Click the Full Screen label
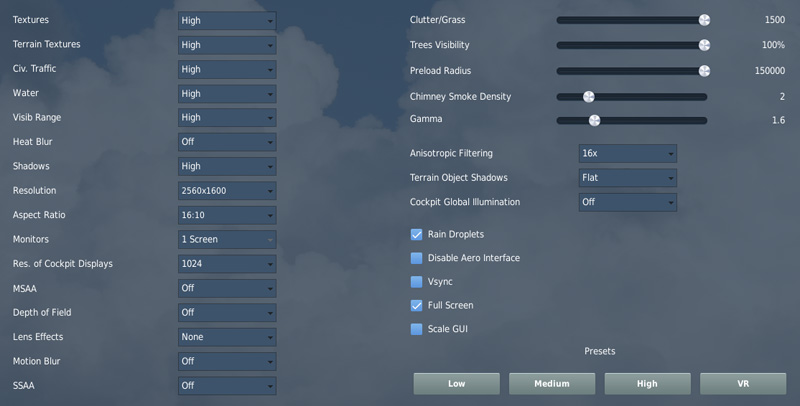The image size is (800, 406). (x=451, y=306)
